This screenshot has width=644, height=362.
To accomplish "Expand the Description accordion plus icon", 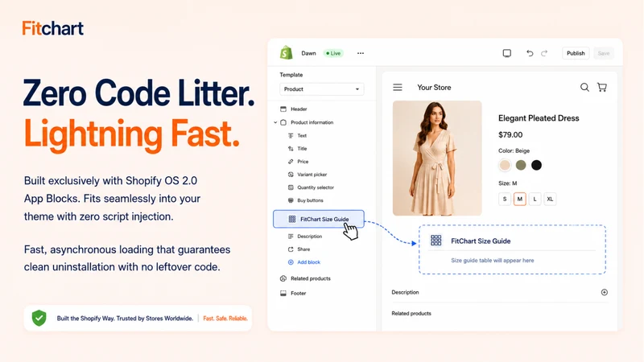I will pyautogui.click(x=605, y=292).
